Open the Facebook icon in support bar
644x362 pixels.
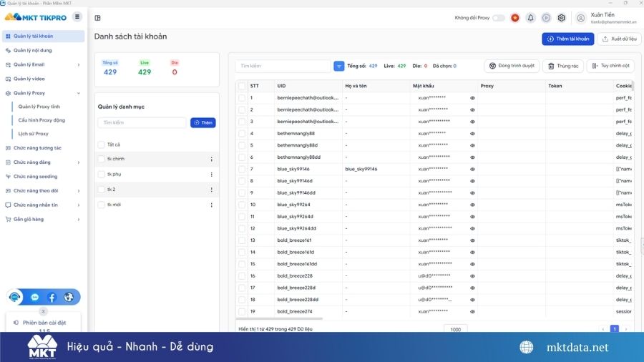(x=52, y=297)
